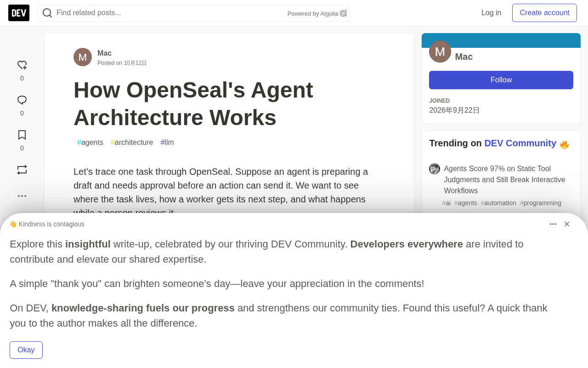
Task: Open the #ai tag on trending post
Action: [447, 203]
